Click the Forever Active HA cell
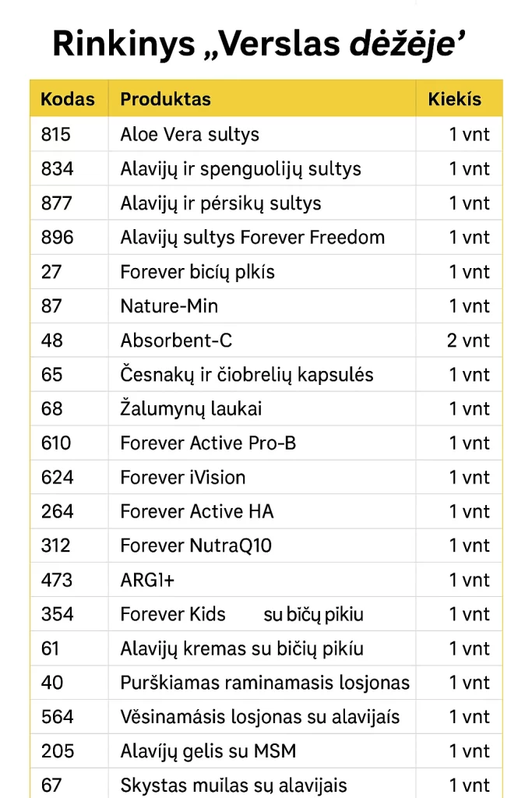The height and width of the screenshot is (798, 532). point(197,512)
